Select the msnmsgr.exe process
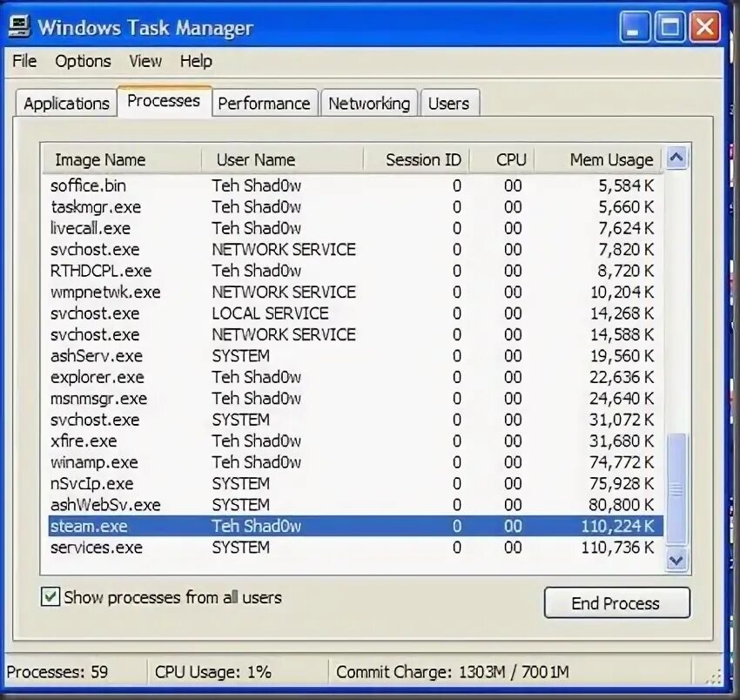 (x=356, y=398)
